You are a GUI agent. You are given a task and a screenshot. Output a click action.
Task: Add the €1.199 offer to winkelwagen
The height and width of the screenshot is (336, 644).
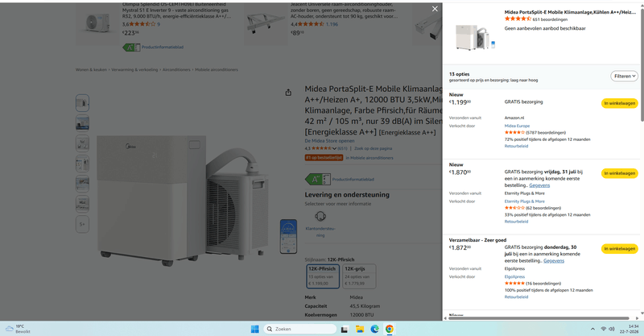(x=619, y=103)
